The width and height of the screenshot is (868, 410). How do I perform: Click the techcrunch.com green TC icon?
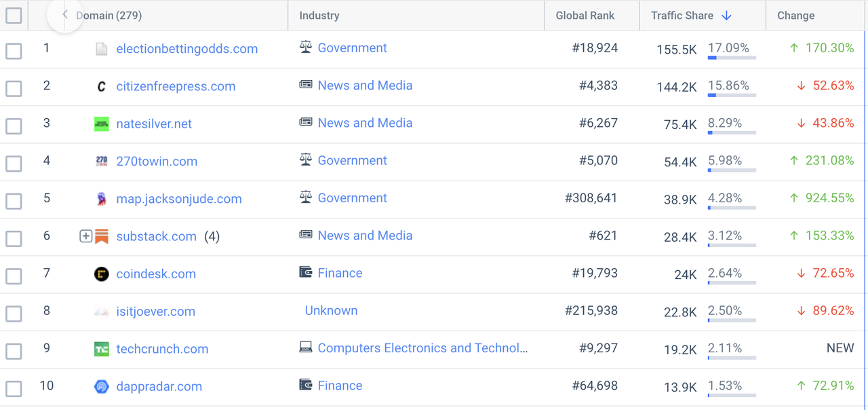coord(101,349)
